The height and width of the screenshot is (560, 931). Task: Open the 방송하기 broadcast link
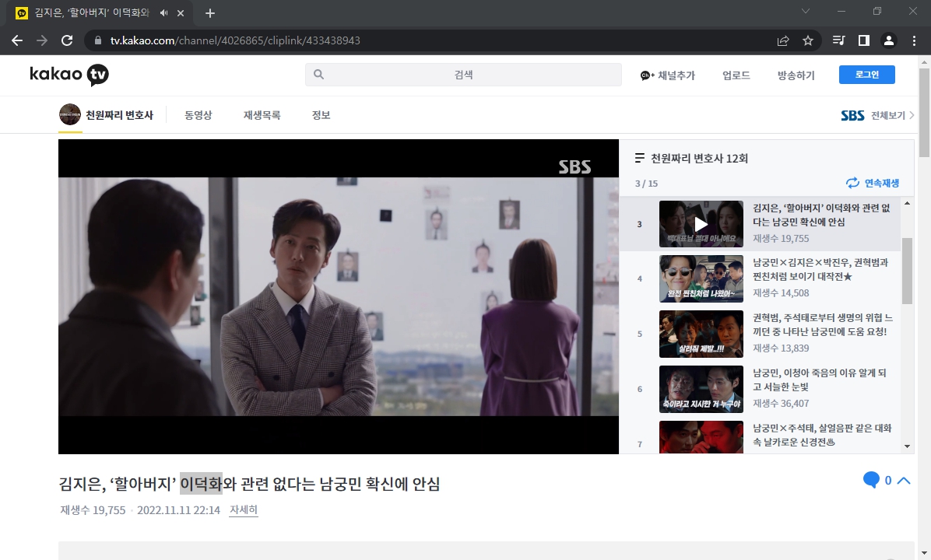click(x=796, y=75)
